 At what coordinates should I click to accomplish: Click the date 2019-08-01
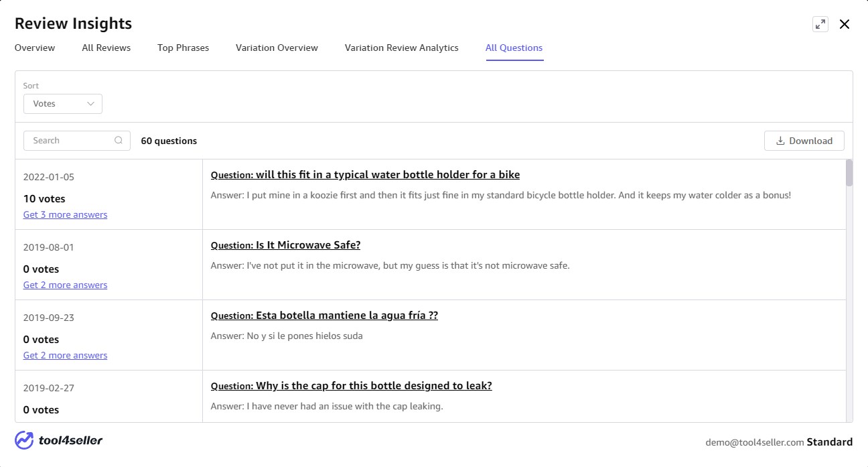tap(49, 247)
